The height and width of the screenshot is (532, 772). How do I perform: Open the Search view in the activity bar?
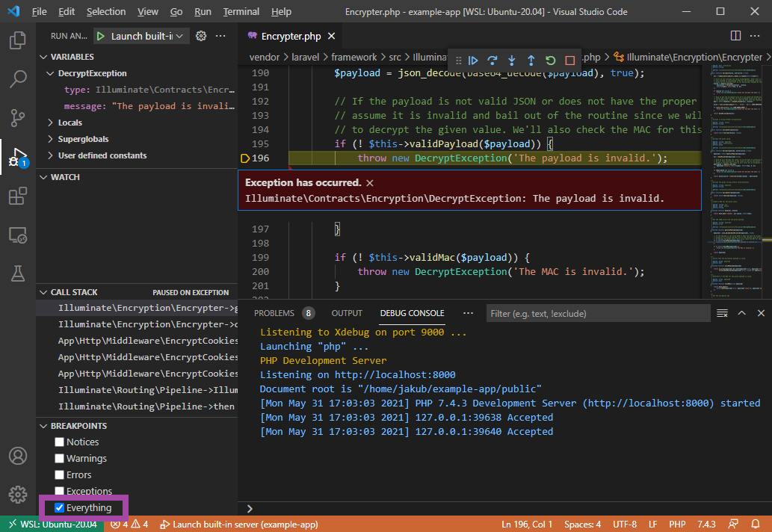[18, 79]
